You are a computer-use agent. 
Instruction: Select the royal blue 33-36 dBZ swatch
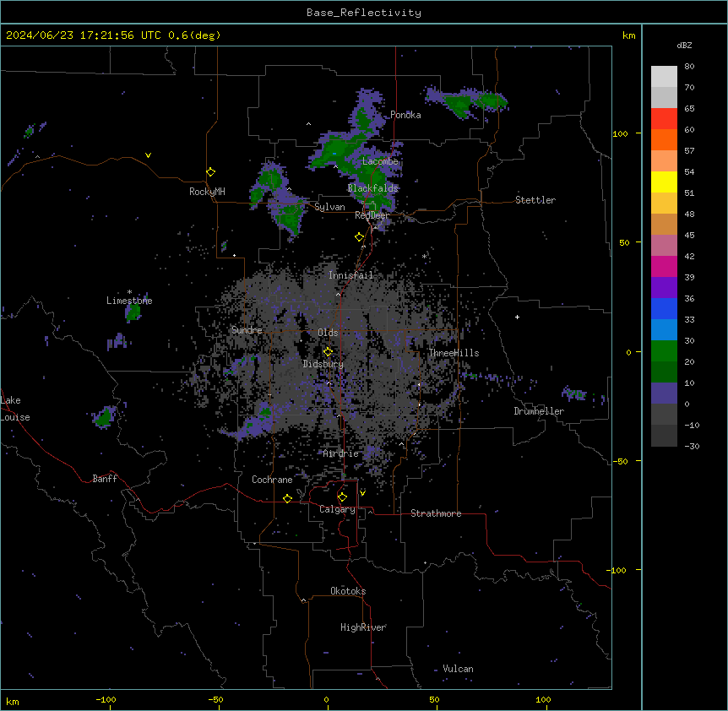(x=664, y=308)
